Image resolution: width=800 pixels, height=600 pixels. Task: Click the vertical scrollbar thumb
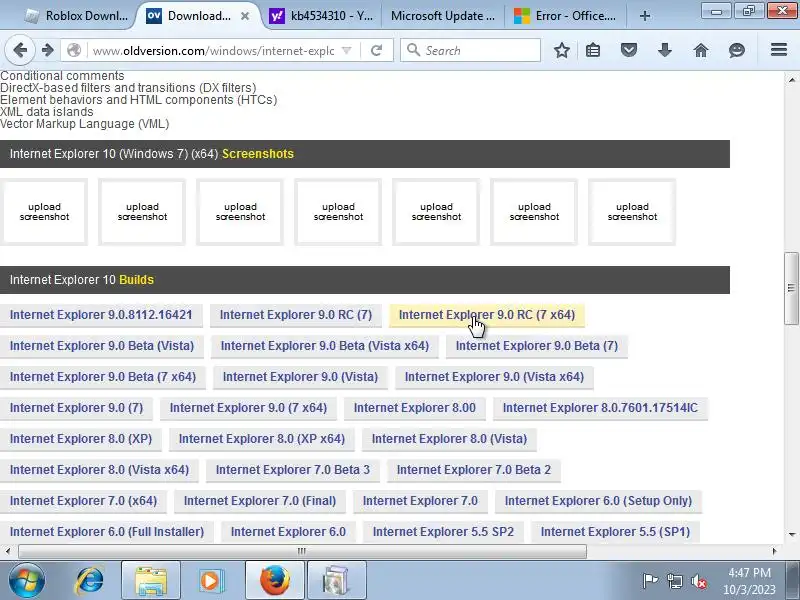point(791,288)
